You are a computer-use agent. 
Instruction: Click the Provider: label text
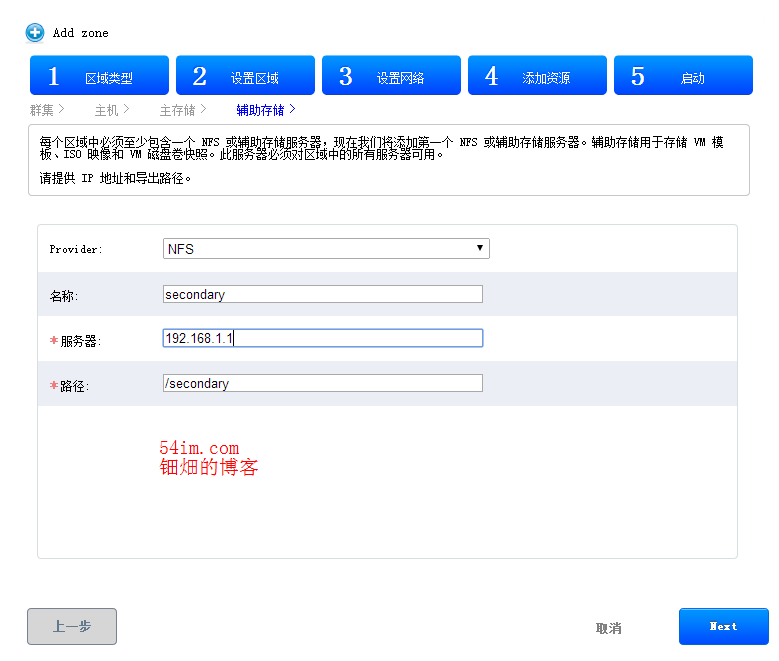coord(76,249)
